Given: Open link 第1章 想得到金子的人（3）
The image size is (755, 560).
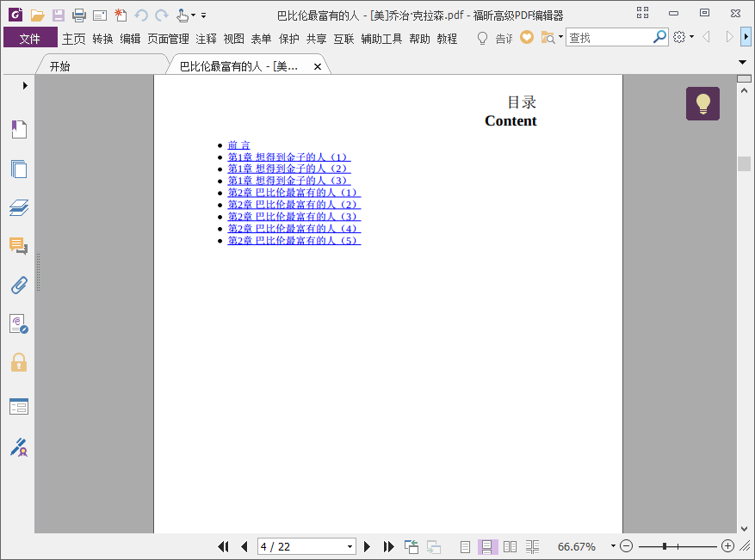Looking at the screenshot, I should (x=289, y=181).
